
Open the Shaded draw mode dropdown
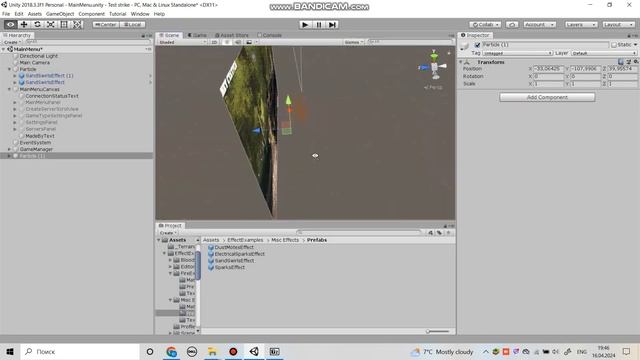click(182, 42)
